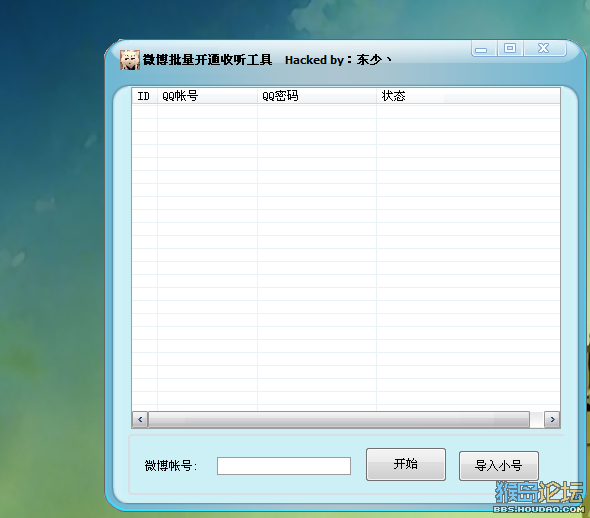This screenshot has width=590, height=518.
Task: Click the left scroll arrow of list
Action: 140,419
